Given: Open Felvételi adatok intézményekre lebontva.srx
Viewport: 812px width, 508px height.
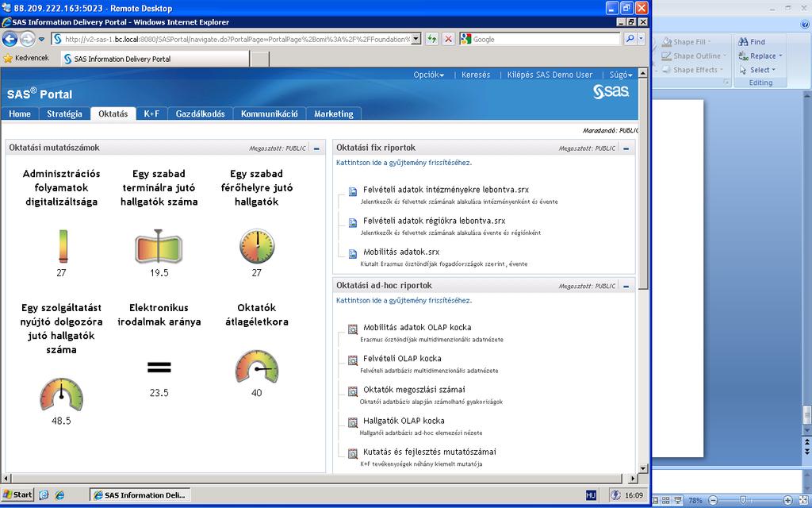Looking at the screenshot, I should click(446, 190).
